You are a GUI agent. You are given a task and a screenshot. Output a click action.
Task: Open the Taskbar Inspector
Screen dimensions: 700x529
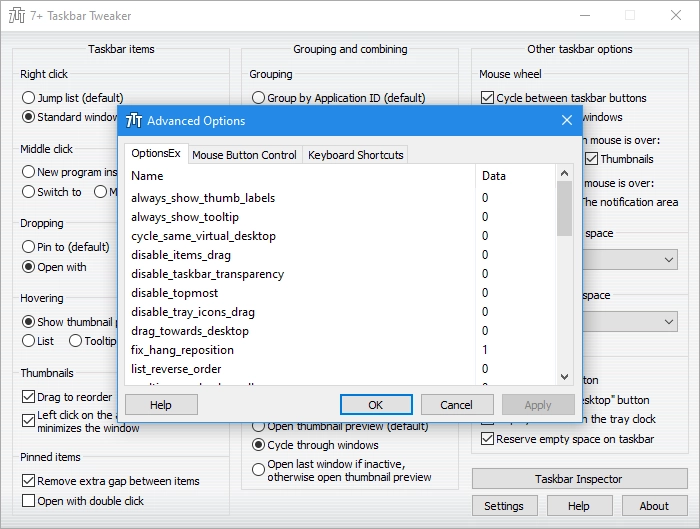pos(579,479)
